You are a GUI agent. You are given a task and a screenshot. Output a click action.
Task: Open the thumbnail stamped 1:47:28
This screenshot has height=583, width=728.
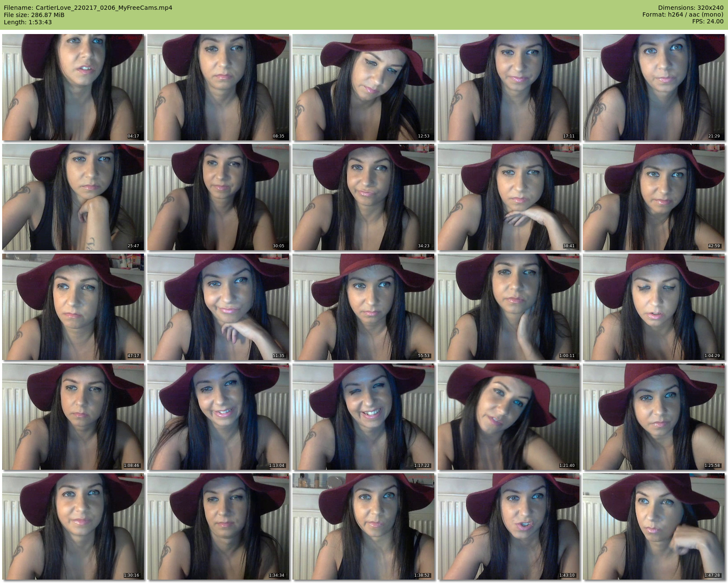654,526
